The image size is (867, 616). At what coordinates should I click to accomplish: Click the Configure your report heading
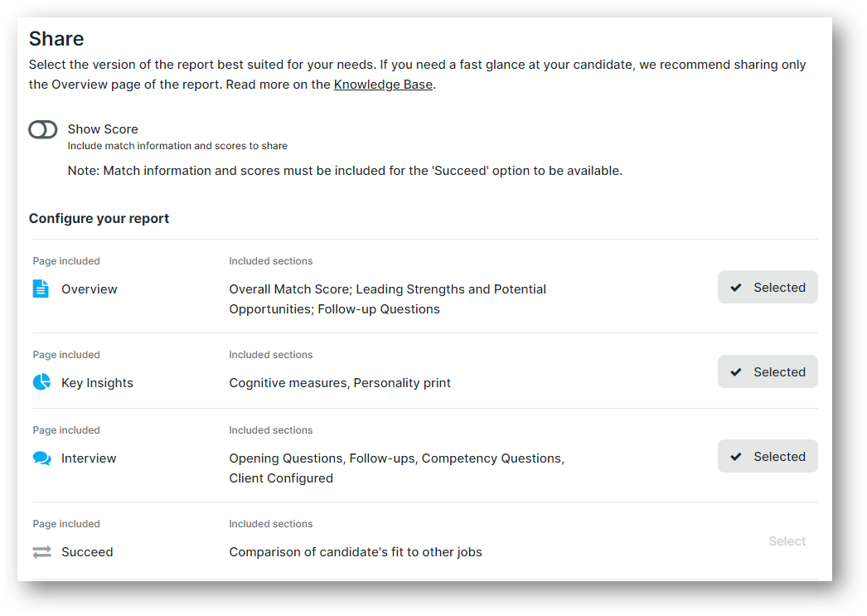99,218
